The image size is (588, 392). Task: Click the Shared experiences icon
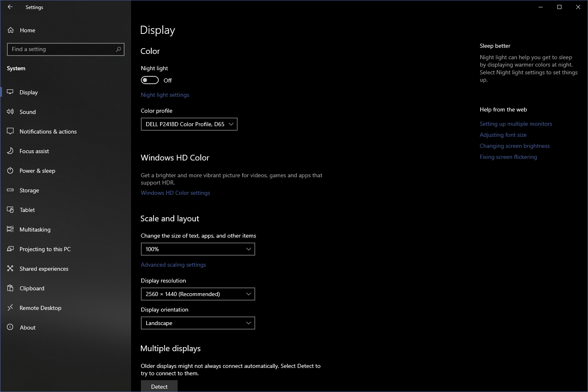tap(10, 268)
